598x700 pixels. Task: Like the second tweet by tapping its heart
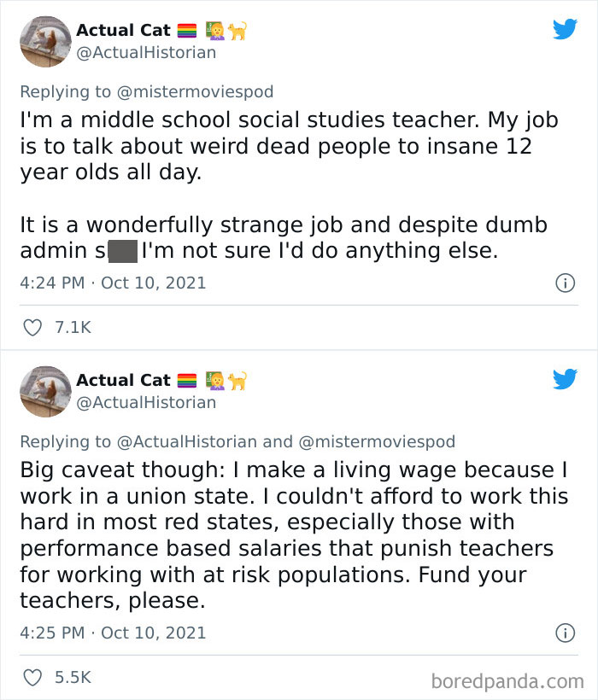pos(32,677)
